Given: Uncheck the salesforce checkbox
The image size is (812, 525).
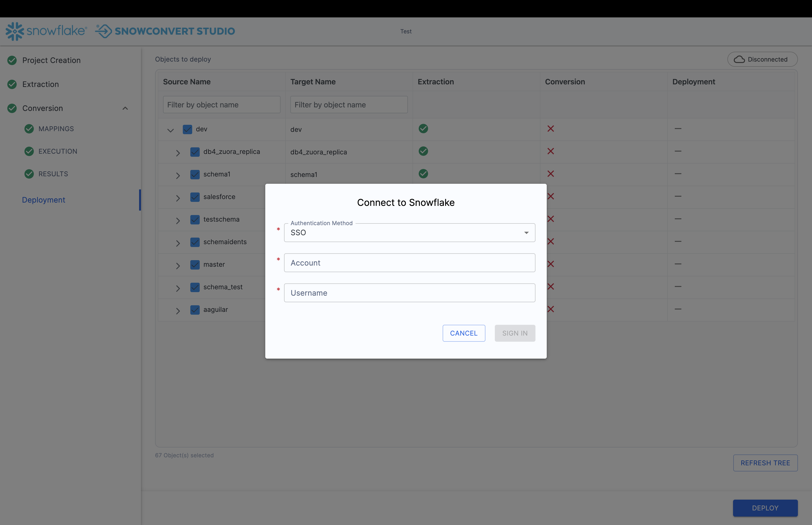Looking at the screenshot, I should (195, 197).
